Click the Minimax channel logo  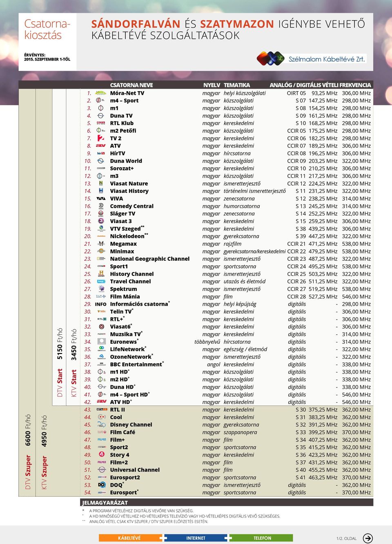(100, 251)
